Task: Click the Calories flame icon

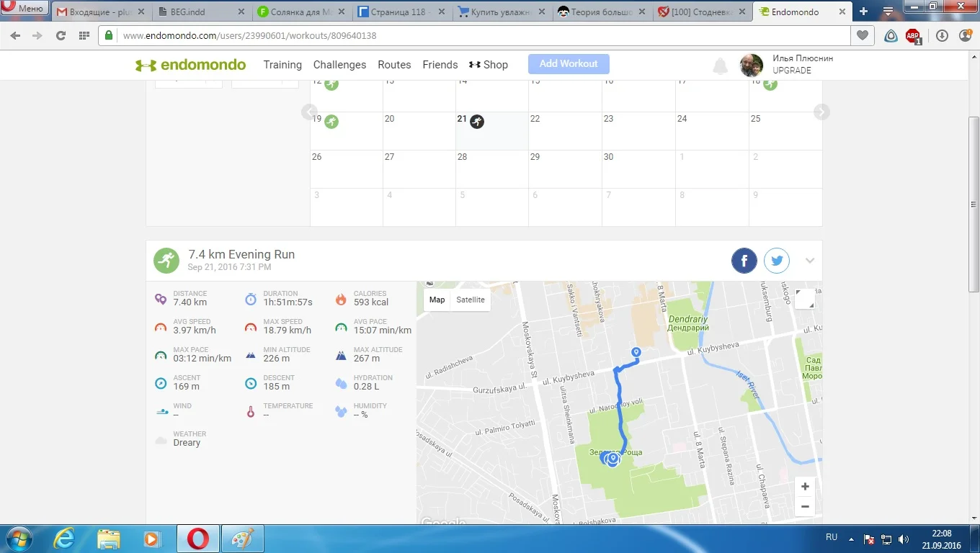Action: [x=341, y=298]
